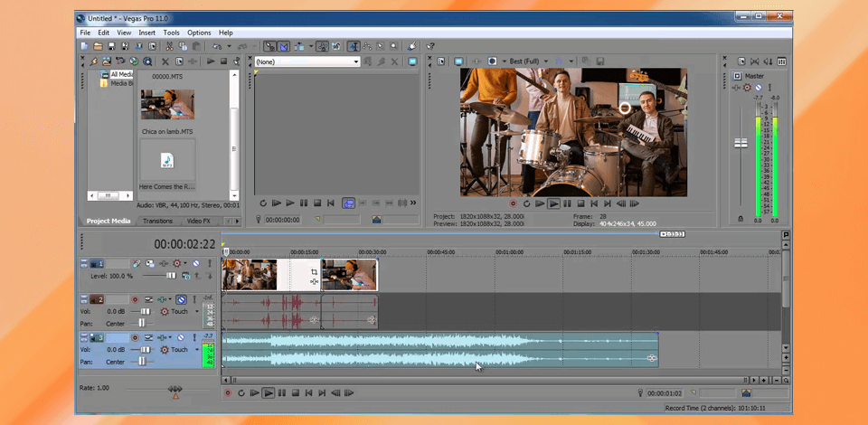This screenshot has height=425, width=868.
Task: Stop playback in the timeline transport bar
Action: pos(295,392)
